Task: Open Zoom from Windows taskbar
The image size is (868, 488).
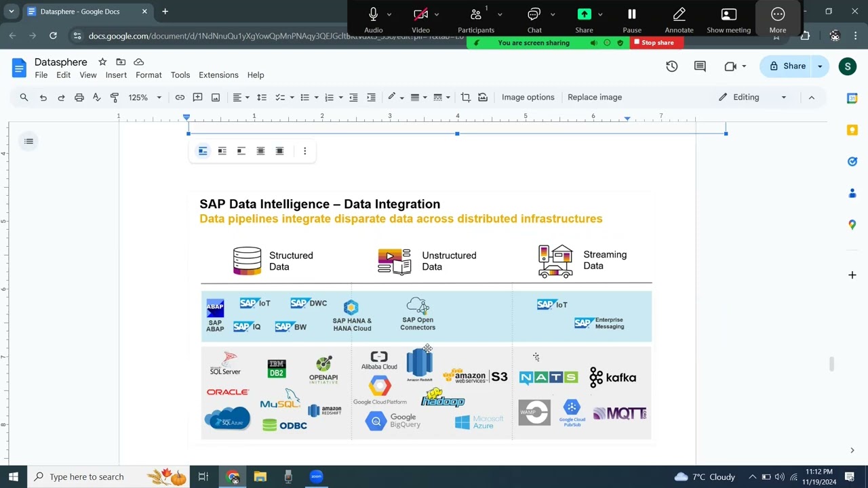Action: coord(316,476)
